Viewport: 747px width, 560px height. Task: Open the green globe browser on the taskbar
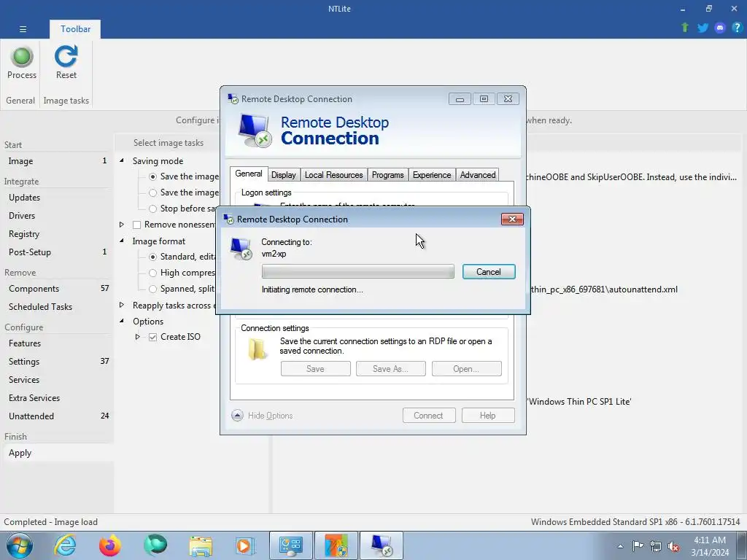pos(155,545)
